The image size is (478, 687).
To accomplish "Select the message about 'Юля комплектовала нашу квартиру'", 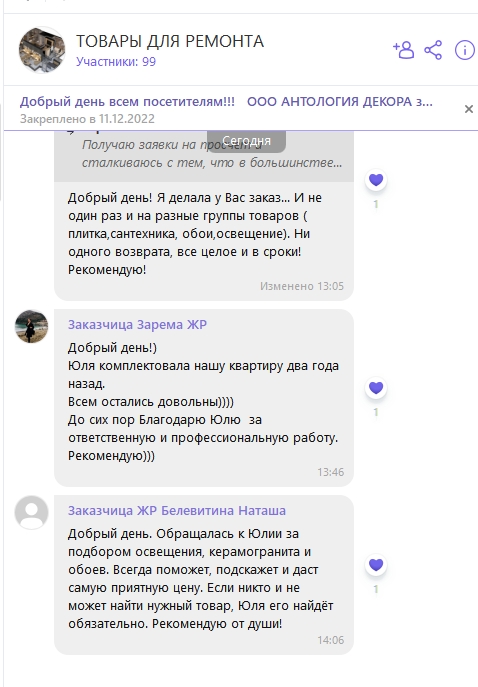I will pyautogui.click(x=204, y=398).
